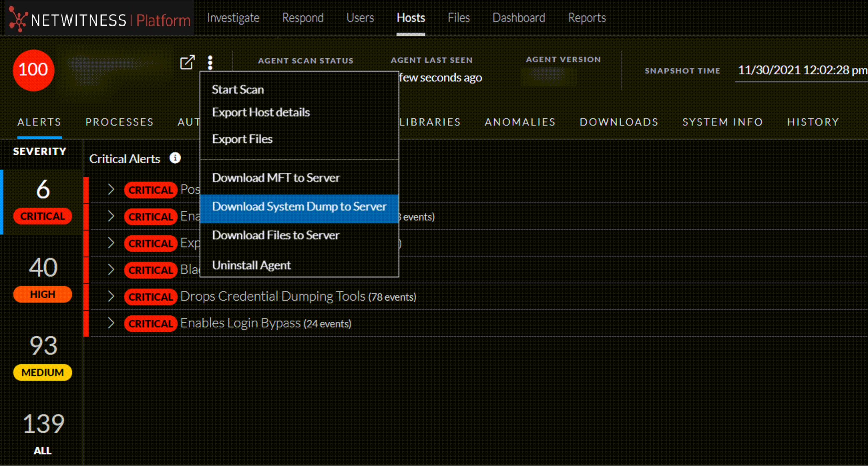The height and width of the screenshot is (467, 868).
Task: Click the red 100 risk score badge
Action: click(x=33, y=70)
